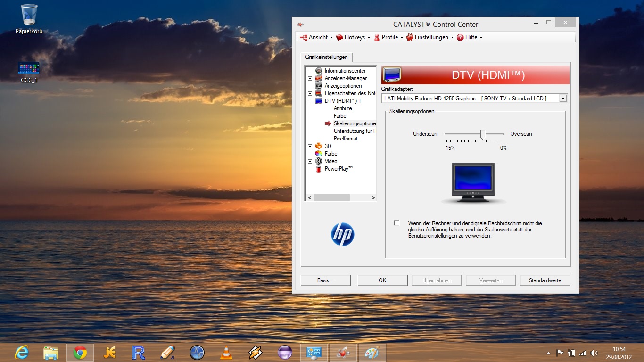This screenshot has width=644, height=362.
Task: Click Catalyst Control Center taskbar icon
Action: point(343,353)
